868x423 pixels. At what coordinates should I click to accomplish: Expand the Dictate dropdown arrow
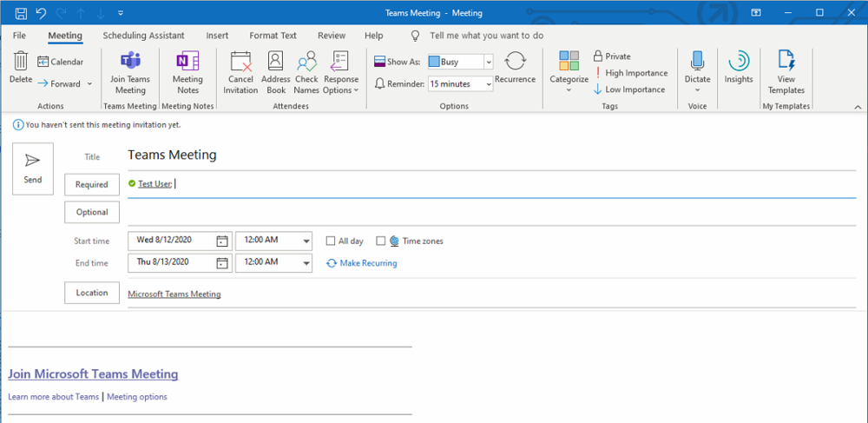tap(698, 91)
